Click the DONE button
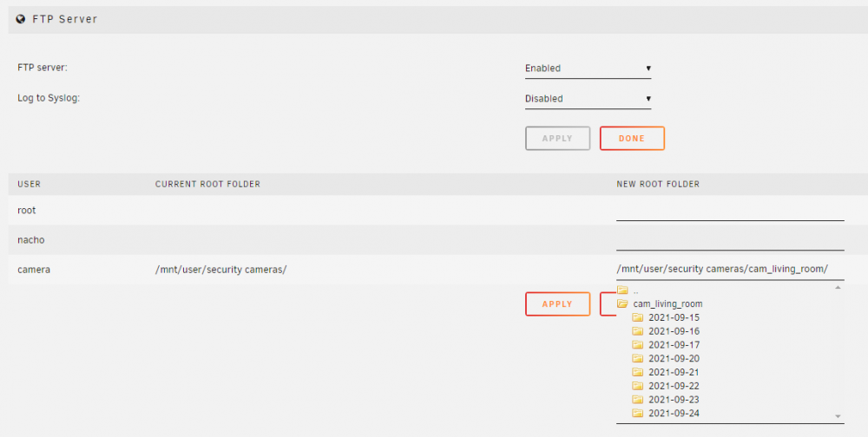The width and height of the screenshot is (868, 437). [x=632, y=139]
